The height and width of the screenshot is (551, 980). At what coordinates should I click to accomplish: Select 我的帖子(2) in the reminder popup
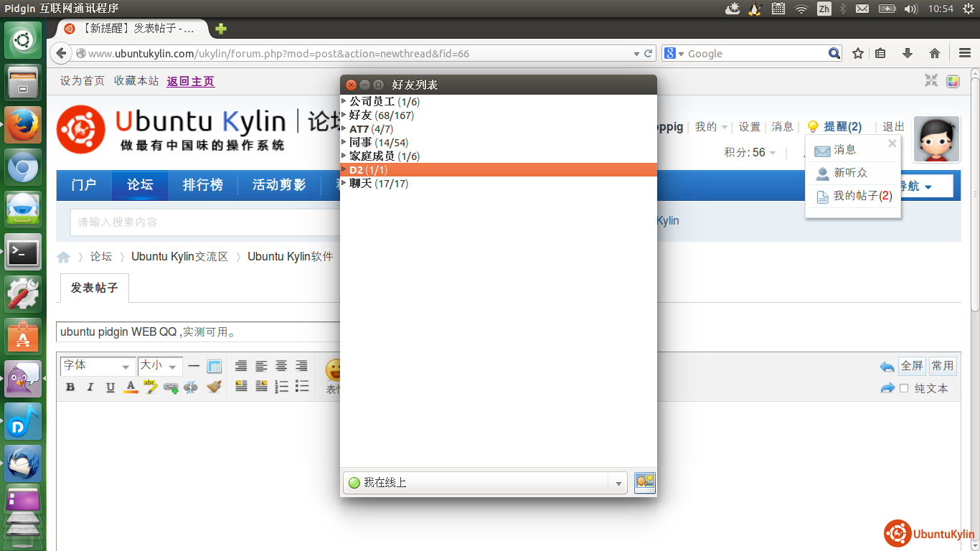coord(862,196)
